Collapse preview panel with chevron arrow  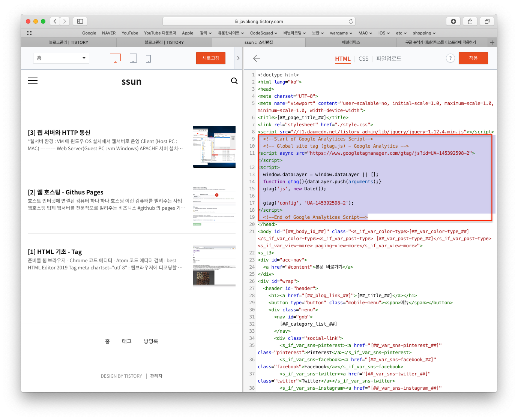pyautogui.click(x=238, y=58)
